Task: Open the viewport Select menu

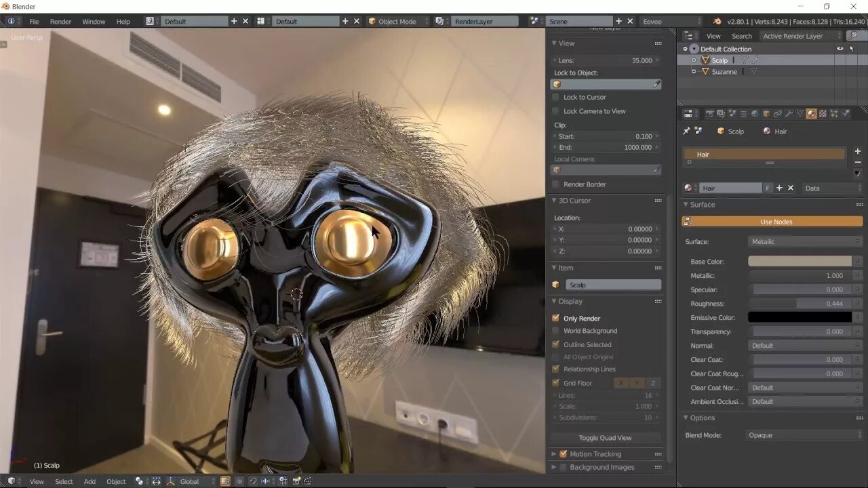Action: [64, 481]
